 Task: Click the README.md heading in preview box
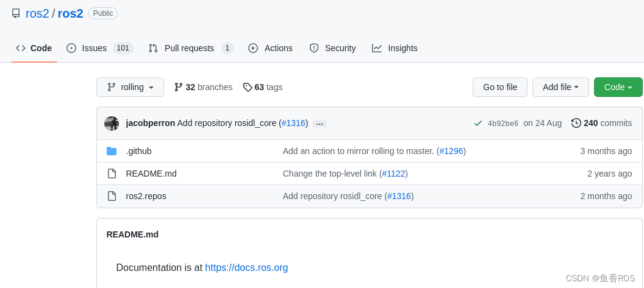132,234
